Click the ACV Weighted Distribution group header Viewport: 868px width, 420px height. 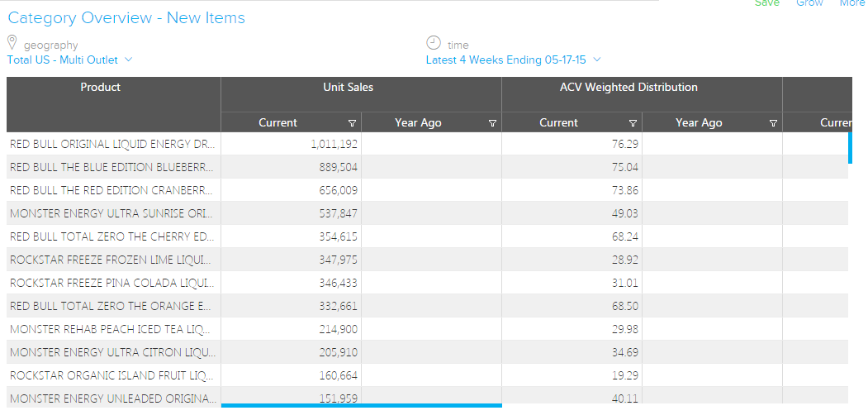(628, 88)
